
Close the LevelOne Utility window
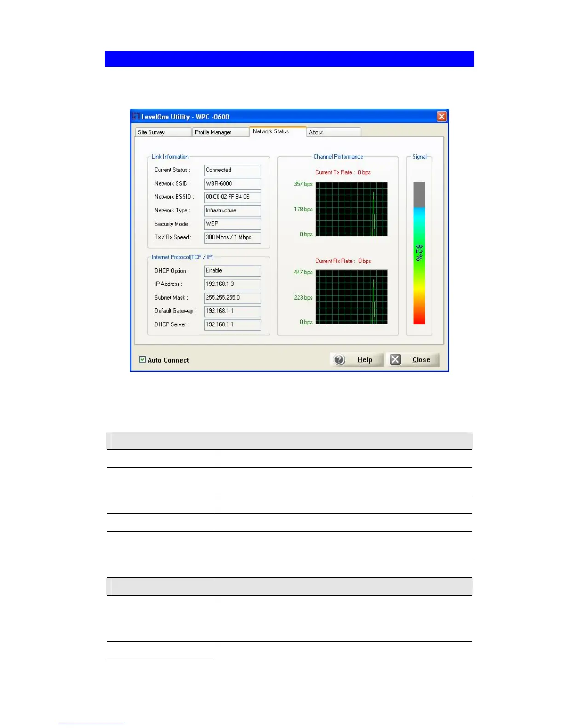point(442,117)
